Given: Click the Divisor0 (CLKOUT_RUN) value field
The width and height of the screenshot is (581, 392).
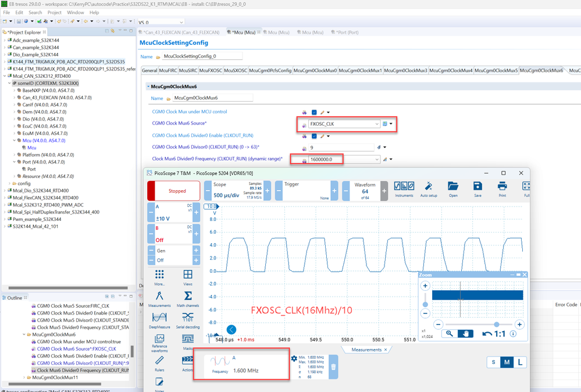Looking at the screenshot, I should 341,148.
